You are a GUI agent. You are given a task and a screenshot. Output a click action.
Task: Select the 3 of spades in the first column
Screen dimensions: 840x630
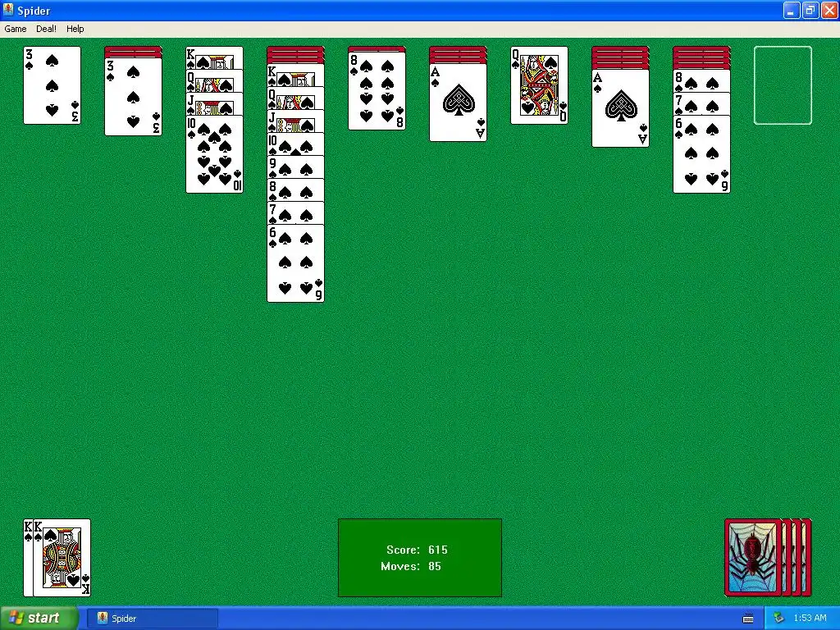tap(52, 85)
